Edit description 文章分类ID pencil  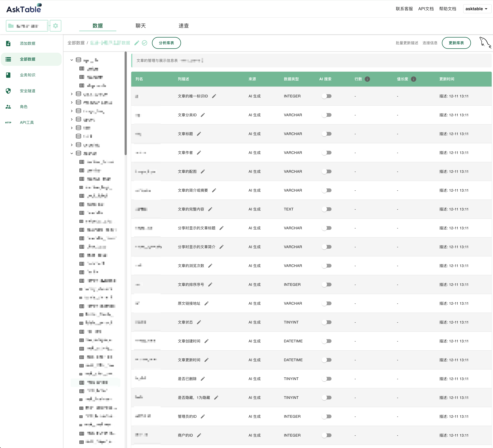203,115
